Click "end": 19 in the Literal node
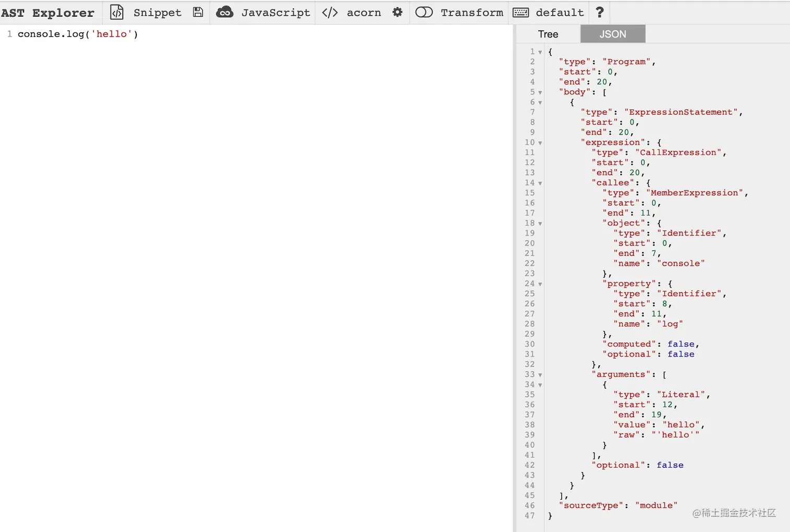790x532 pixels. [x=640, y=415]
